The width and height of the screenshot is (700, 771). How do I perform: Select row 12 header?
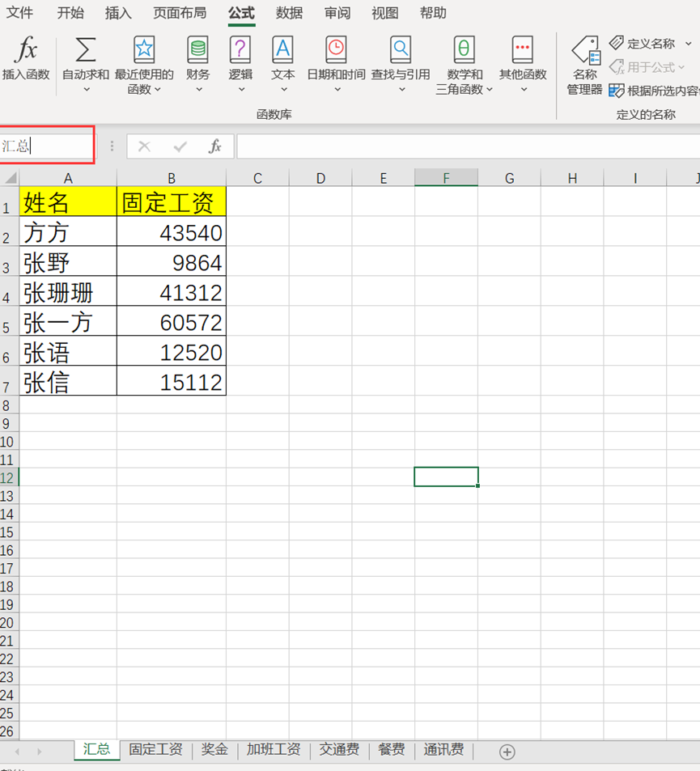pyautogui.click(x=9, y=477)
